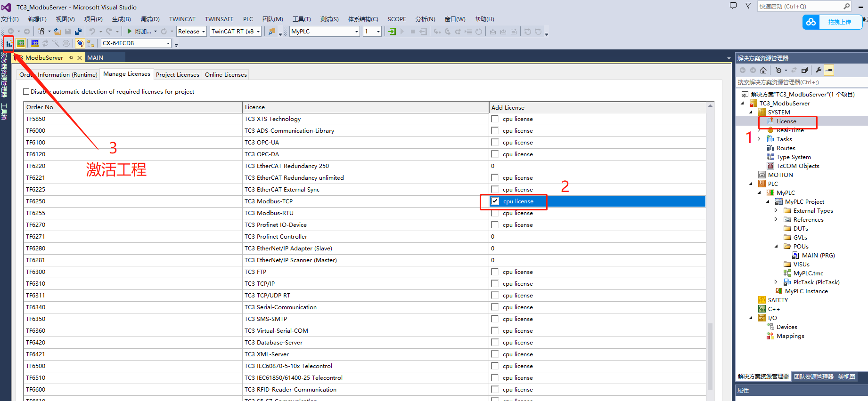Click the Activate Configuration toolbar icon
Image resolution: width=868 pixels, height=401 pixels.
(9, 43)
